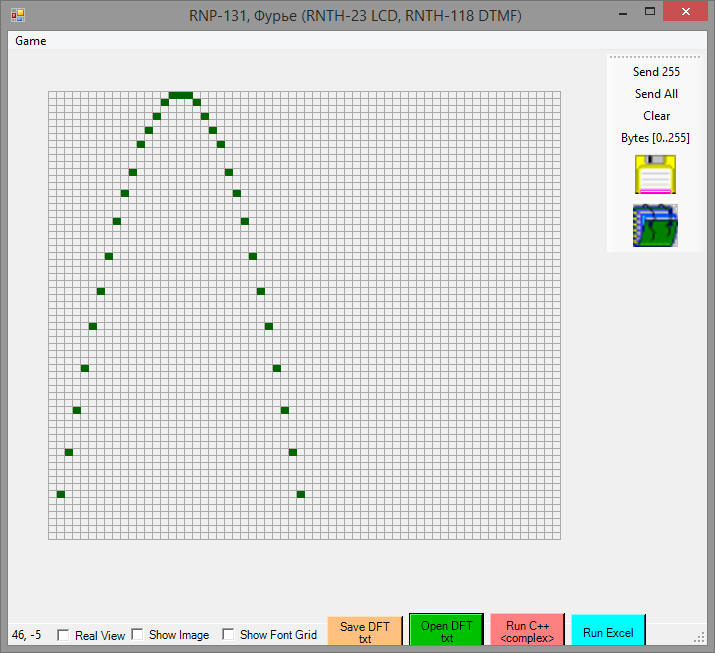Click the coordinates readout 46, -5

pos(26,635)
